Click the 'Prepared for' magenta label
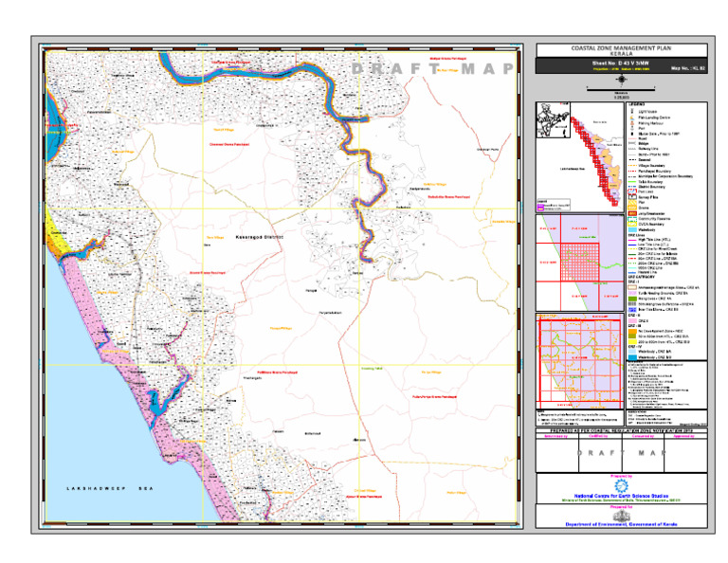This screenshot has width=728, height=563. 621,507
